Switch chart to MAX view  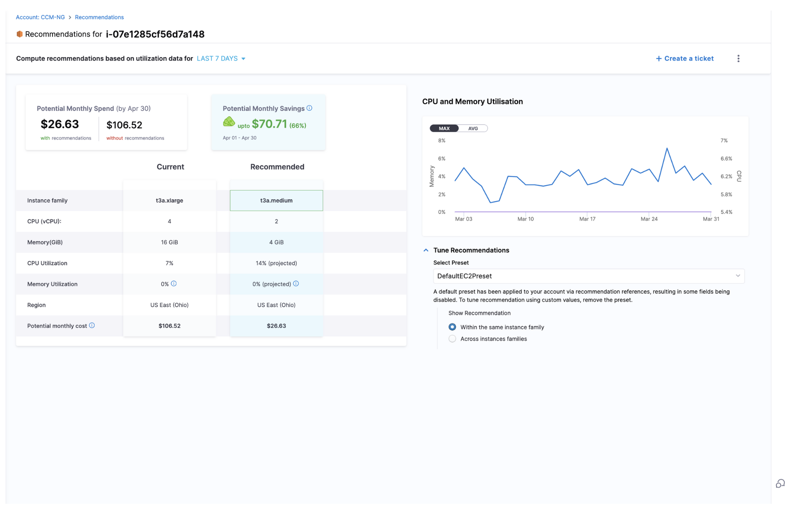pos(444,128)
